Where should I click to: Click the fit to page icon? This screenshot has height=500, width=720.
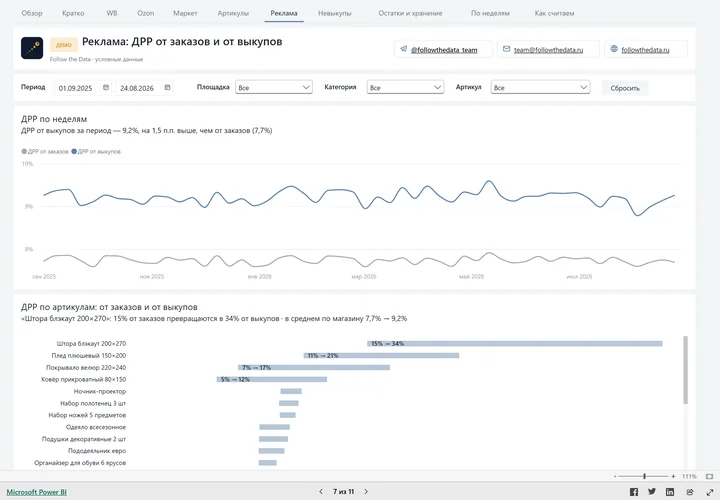pyautogui.click(x=709, y=477)
